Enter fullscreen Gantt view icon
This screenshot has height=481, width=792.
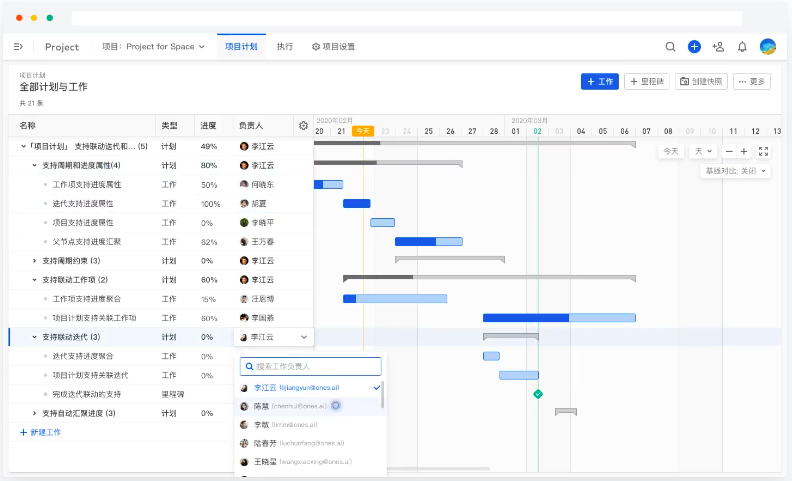tap(764, 151)
